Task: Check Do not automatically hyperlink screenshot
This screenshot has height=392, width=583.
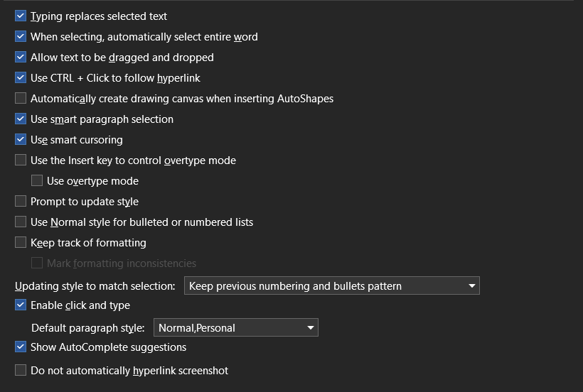Action: point(21,371)
